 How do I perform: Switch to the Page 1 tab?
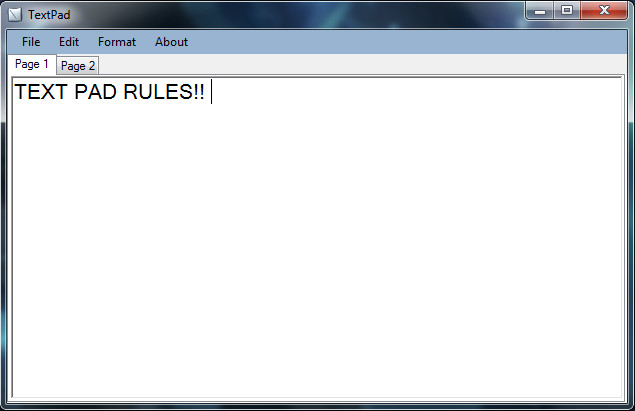(32, 64)
